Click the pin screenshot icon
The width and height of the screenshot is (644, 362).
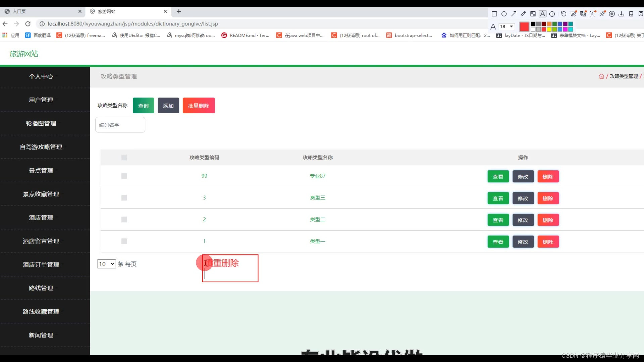coord(602,14)
